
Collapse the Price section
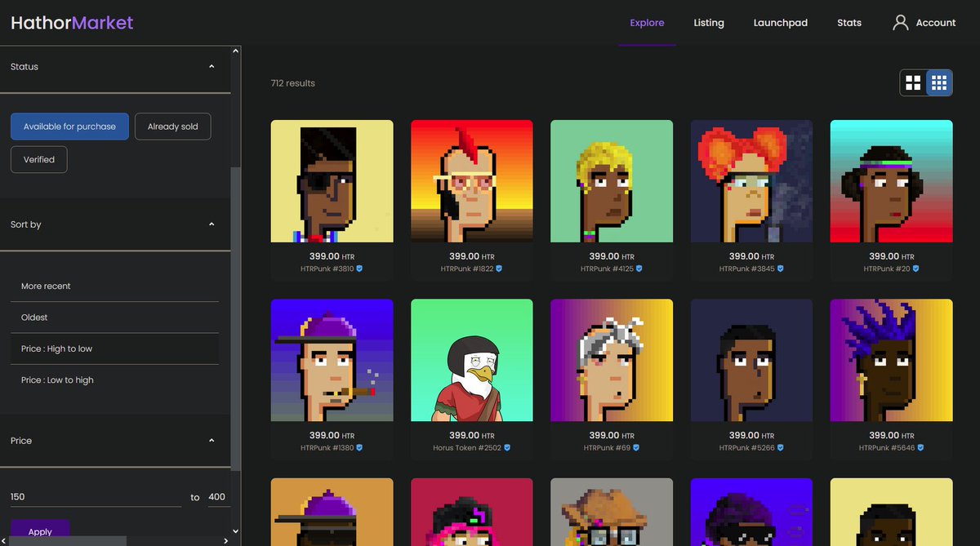212,441
